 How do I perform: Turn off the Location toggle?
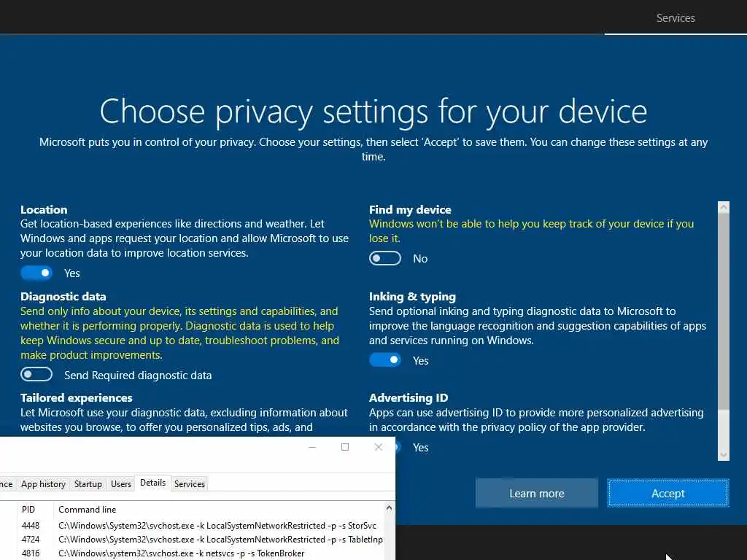pyautogui.click(x=36, y=273)
